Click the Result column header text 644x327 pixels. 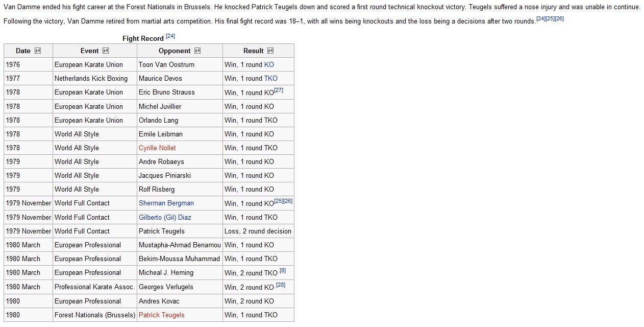click(x=253, y=51)
